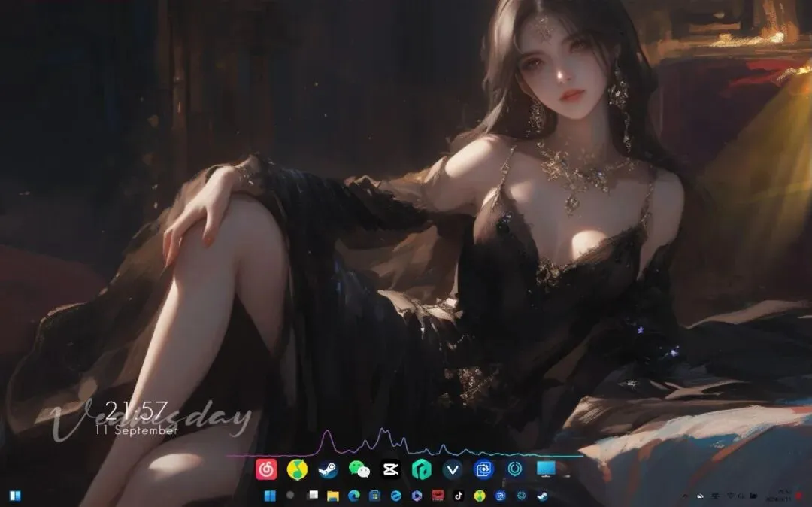This screenshot has height=507, width=812.
Task: Open the blue camera-gear app in dock
Action: click(x=483, y=469)
